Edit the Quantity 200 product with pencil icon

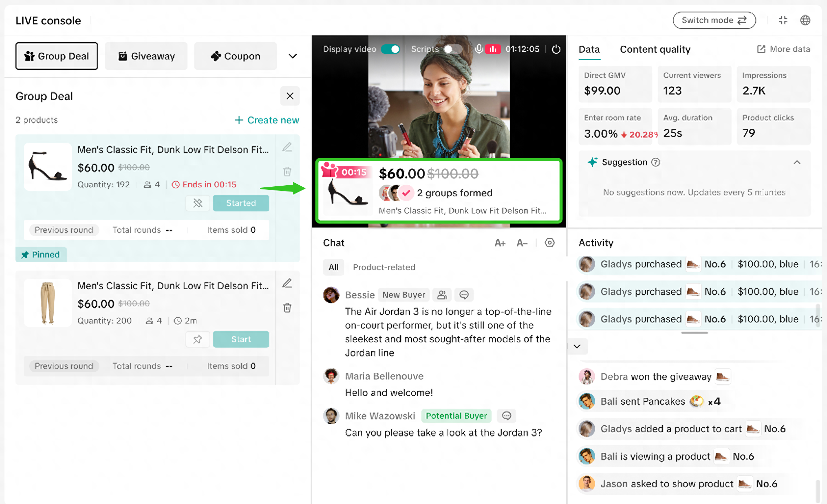pos(287,283)
